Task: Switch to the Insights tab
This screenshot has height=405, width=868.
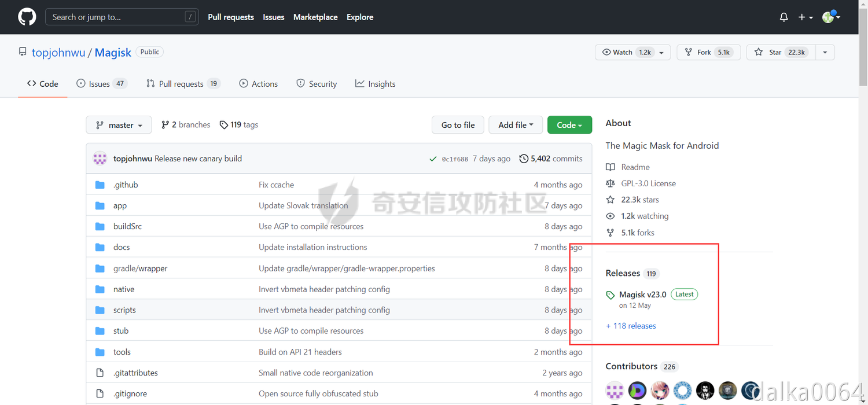Action: [376, 84]
